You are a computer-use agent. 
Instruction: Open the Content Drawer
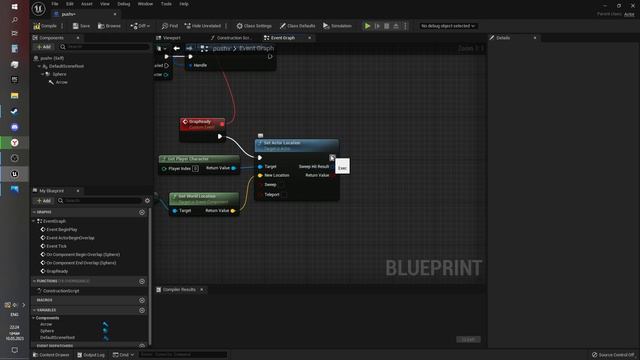(x=51, y=355)
